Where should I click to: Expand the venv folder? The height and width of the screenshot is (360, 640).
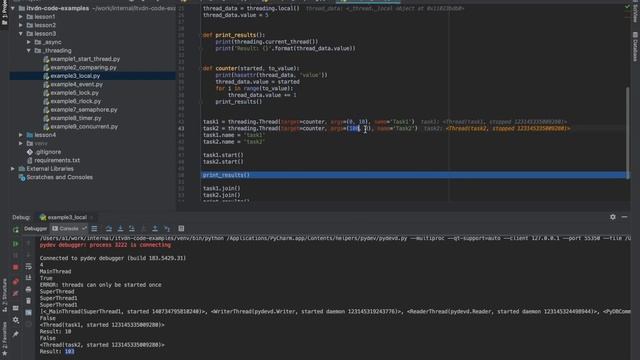pyautogui.click(x=21, y=143)
